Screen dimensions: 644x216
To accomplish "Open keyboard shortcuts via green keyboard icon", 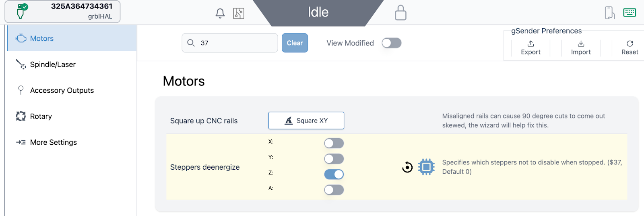I will coord(630,12).
